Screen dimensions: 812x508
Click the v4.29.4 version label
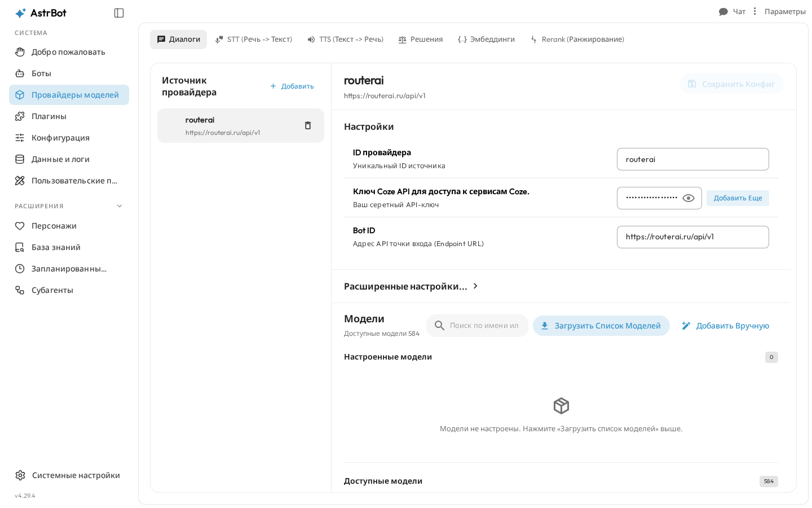(25, 496)
